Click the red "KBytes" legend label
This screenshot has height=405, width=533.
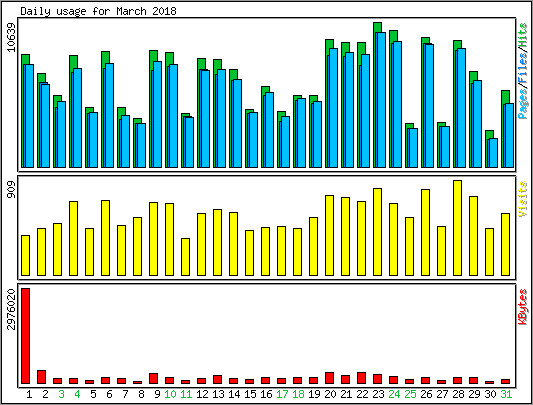click(x=523, y=307)
